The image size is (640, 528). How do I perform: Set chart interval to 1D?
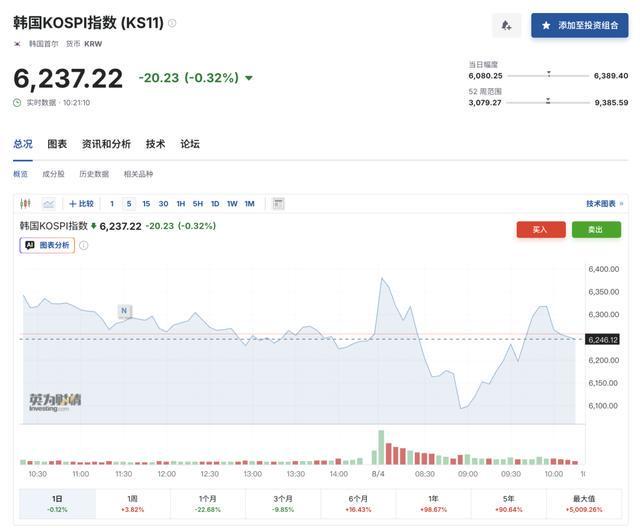(x=215, y=204)
